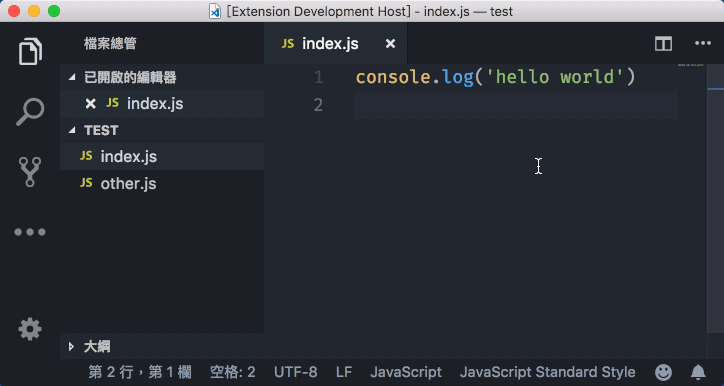
Task: Click the 檔案總管 panel title
Action: 110,44
